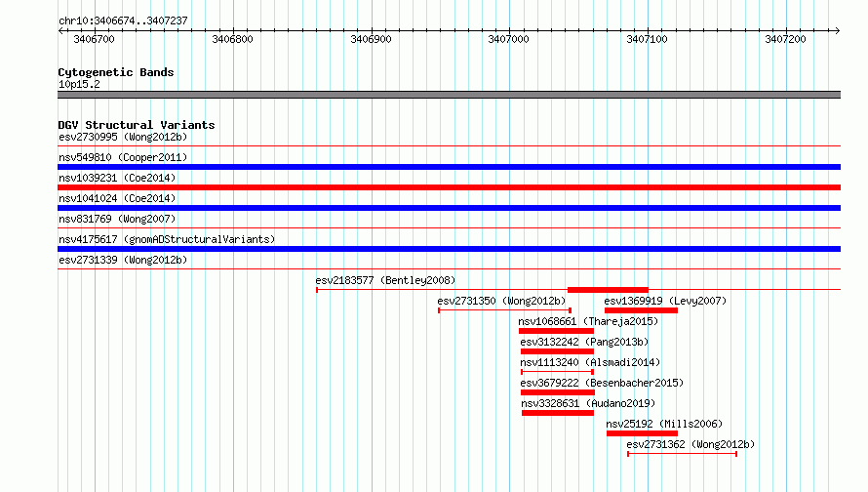Click the 3407100 ruler position
Screen dimensions: 868x492
click(648, 39)
